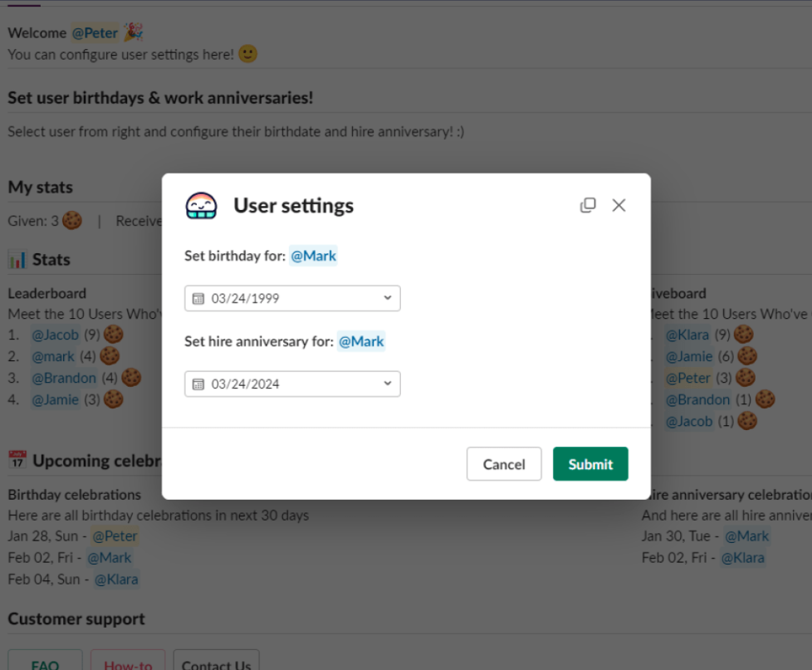Open @Brandon (1) in right board

[x=697, y=400]
